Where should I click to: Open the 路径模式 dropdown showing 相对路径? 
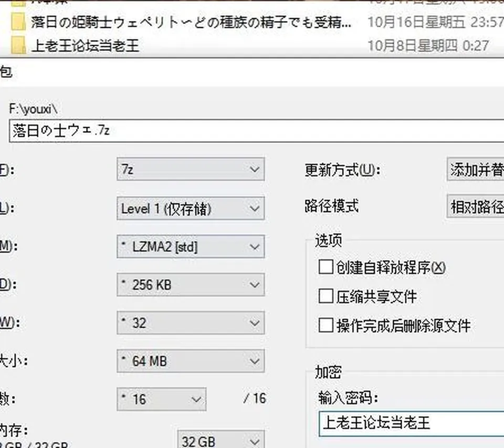pos(476,206)
